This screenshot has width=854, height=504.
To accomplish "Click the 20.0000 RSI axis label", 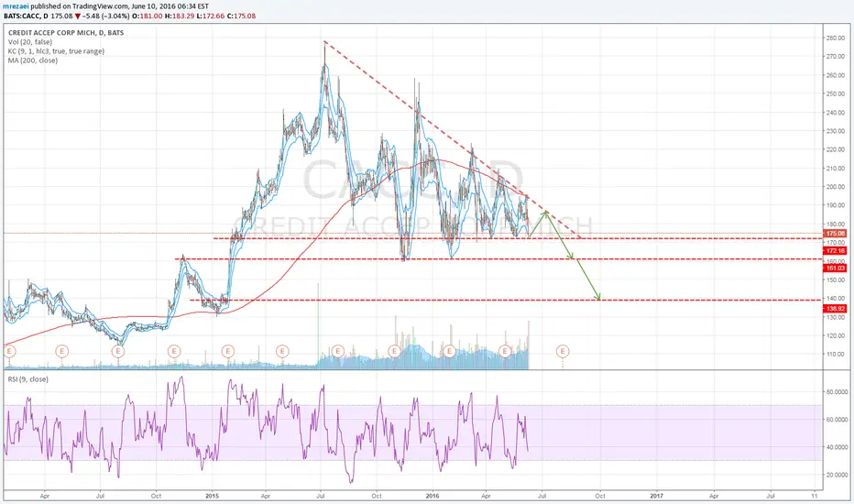I will [838, 475].
